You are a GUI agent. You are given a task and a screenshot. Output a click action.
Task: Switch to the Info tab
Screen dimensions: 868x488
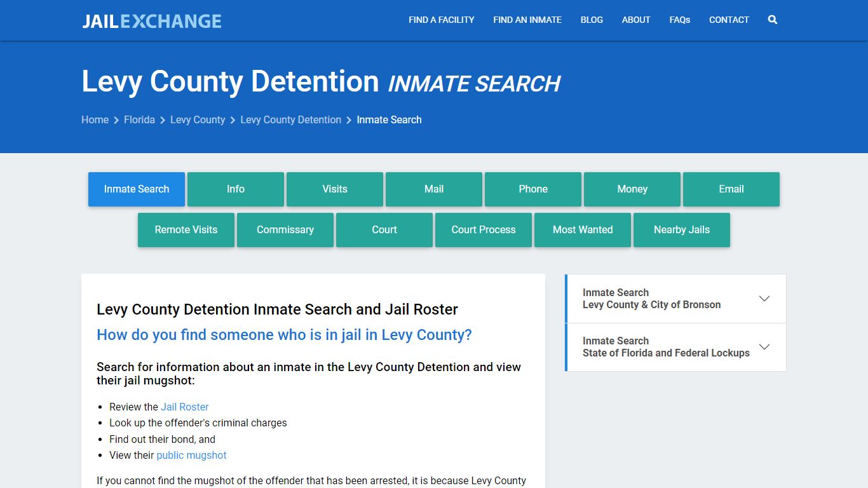(236, 189)
